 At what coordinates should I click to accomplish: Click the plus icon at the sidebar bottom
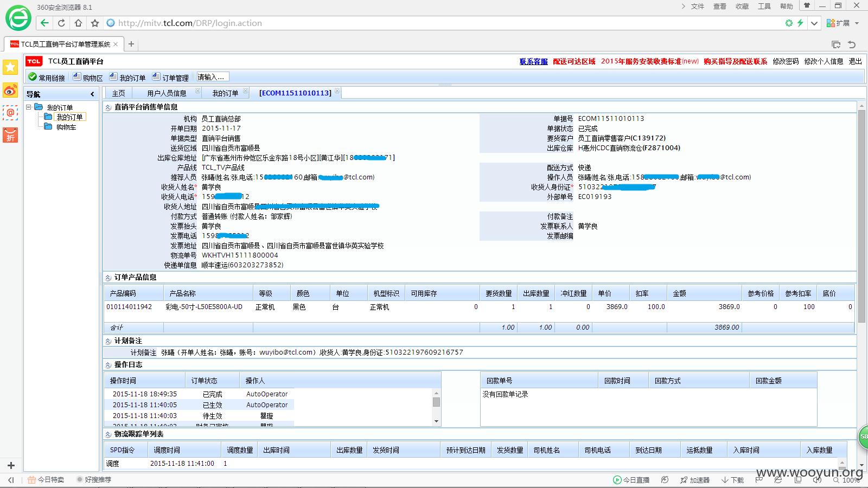pos(11,465)
